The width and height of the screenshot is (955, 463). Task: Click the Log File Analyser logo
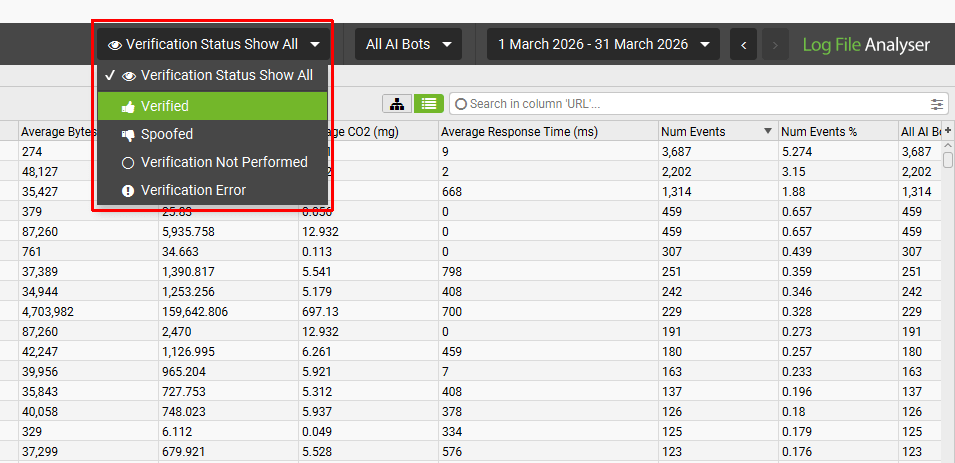[866, 45]
